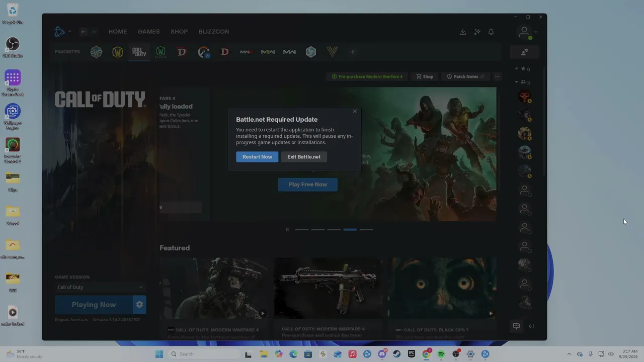Add a game to favorites with plus
The width and height of the screenshot is (644, 362).
click(x=353, y=52)
